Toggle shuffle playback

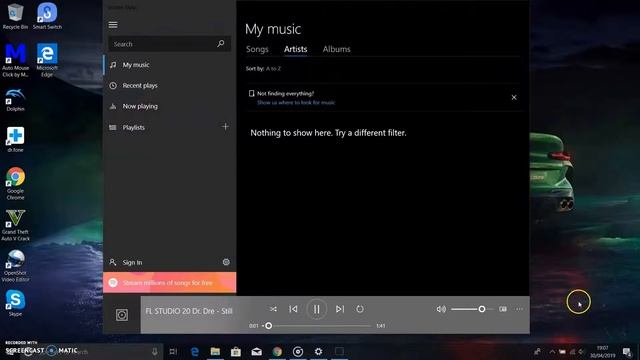coord(273,309)
